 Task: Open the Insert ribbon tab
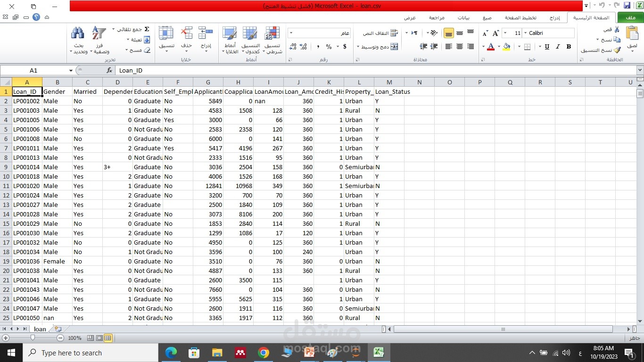554,18
